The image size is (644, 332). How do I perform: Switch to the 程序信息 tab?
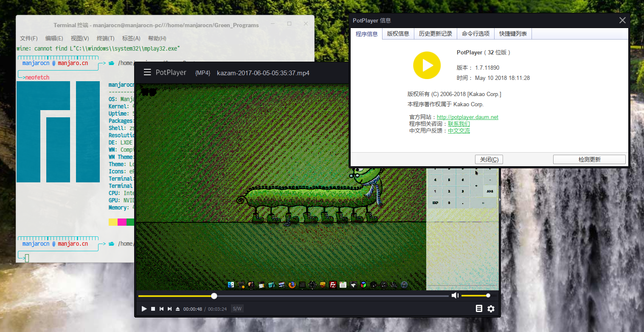366,34
